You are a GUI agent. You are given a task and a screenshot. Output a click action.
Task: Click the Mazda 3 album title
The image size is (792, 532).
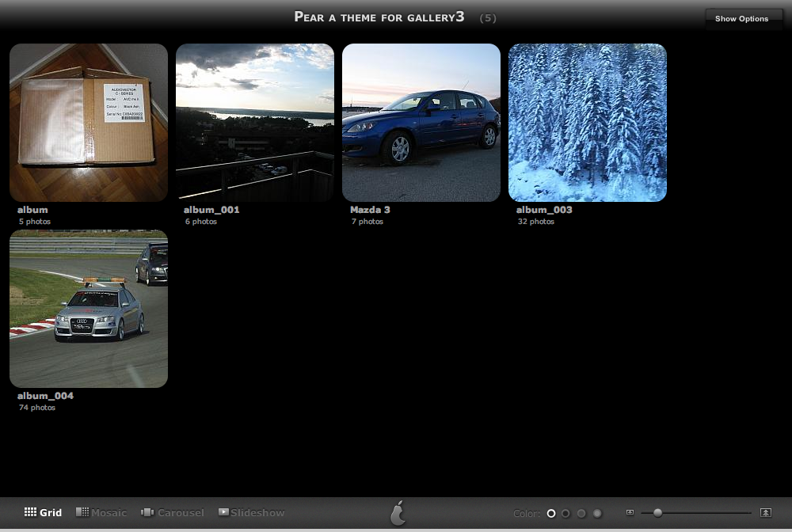pyautogui.click(x=370, y=210)
